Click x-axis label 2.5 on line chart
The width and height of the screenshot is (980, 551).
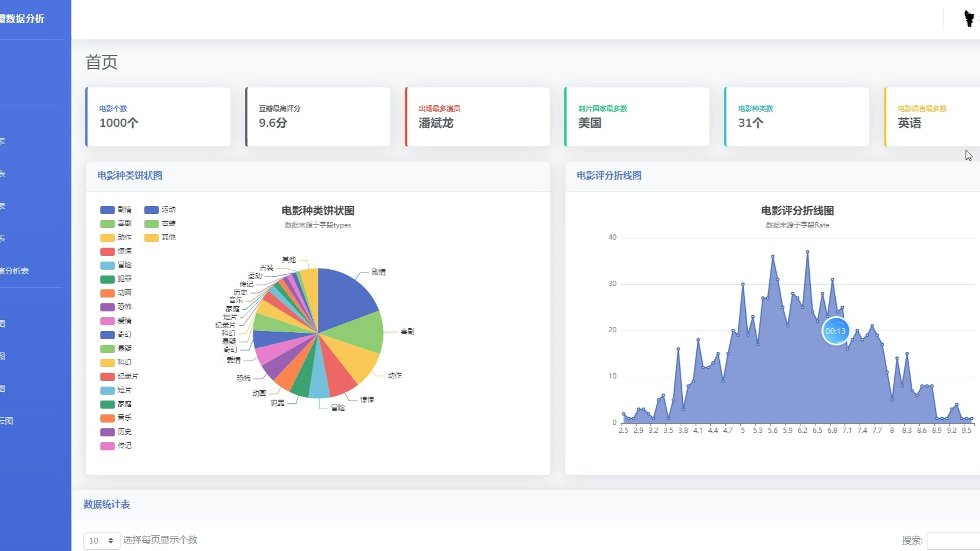[x=623, y=430]
